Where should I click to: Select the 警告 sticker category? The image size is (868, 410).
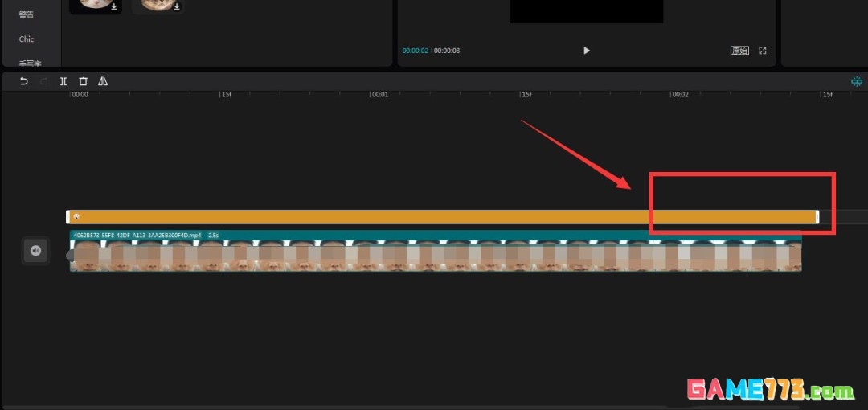pos(27,14)
